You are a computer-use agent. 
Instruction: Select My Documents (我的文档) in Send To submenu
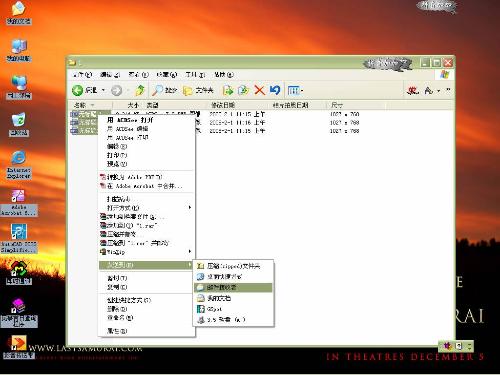tap(233, 298)
